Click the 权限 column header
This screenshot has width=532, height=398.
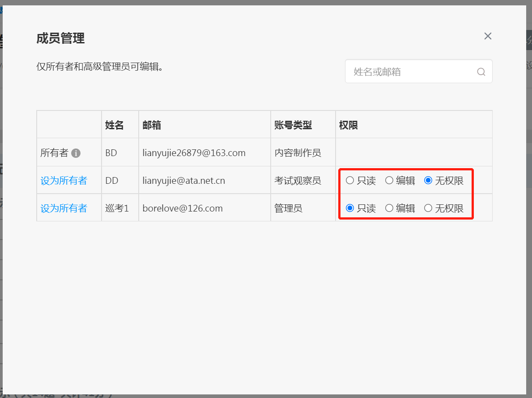tap(349, 125)
